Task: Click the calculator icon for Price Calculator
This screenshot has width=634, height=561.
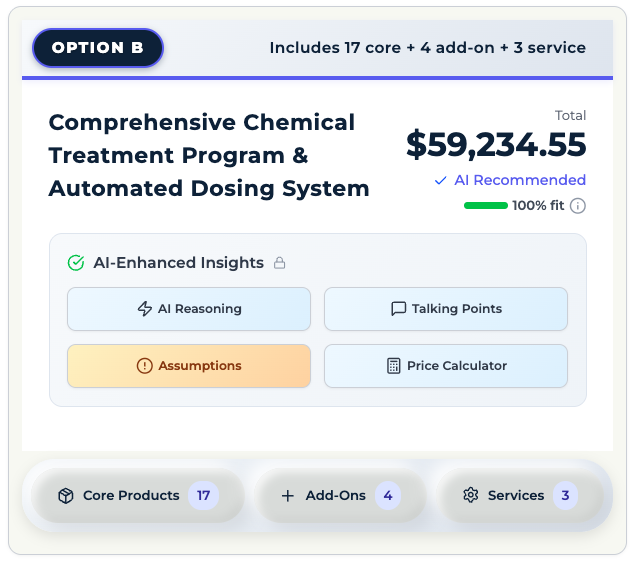Action: point(394,366)
